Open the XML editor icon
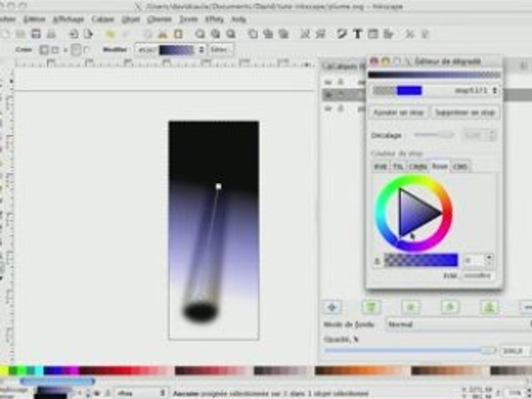The image size is (532, 399). (373, 34)
